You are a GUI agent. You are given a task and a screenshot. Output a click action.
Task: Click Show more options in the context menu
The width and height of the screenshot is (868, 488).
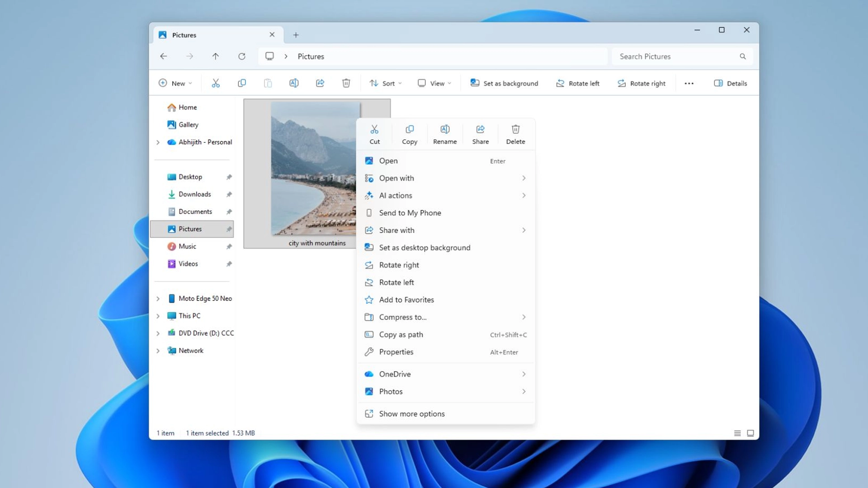(x=411, y=413)
